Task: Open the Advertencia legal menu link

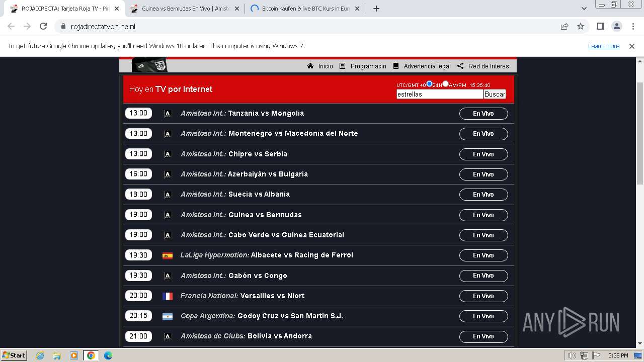Action: pyautogui.click(x=422, y=66)
